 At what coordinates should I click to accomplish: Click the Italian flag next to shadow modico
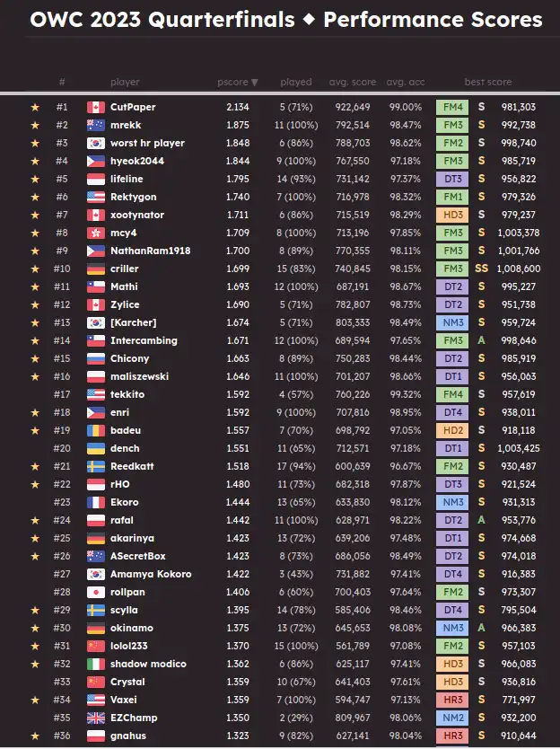[x=95, y=664]
